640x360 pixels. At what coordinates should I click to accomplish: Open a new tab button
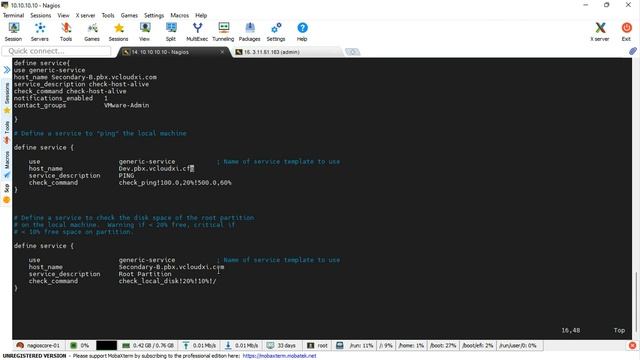pos(352,52)
